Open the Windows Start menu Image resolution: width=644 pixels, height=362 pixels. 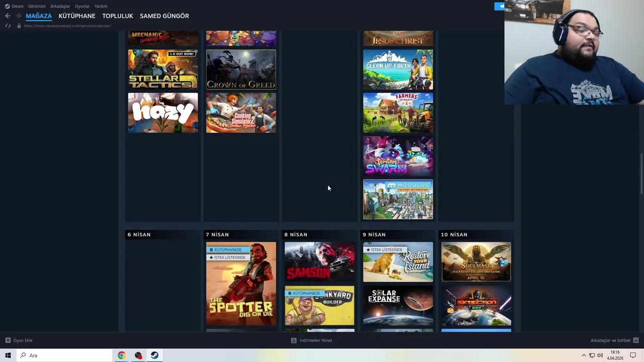tap(8, 355)
